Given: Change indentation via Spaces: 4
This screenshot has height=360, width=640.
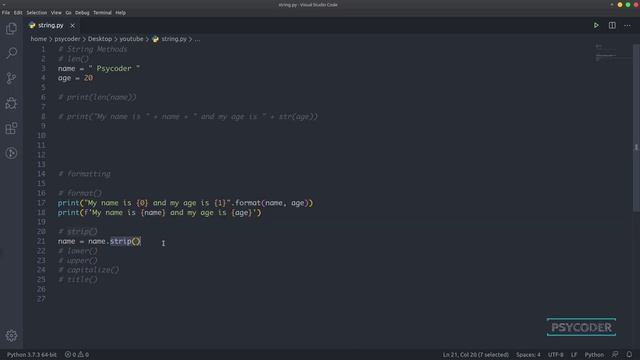Looking at the screenshot, I should [x=528, y=355].
